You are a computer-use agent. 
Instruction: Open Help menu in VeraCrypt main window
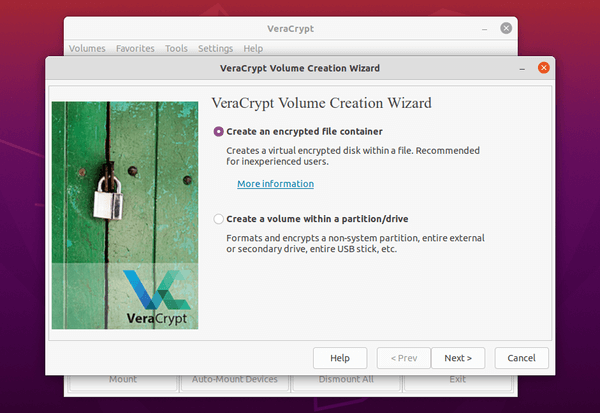click(253, 49)
